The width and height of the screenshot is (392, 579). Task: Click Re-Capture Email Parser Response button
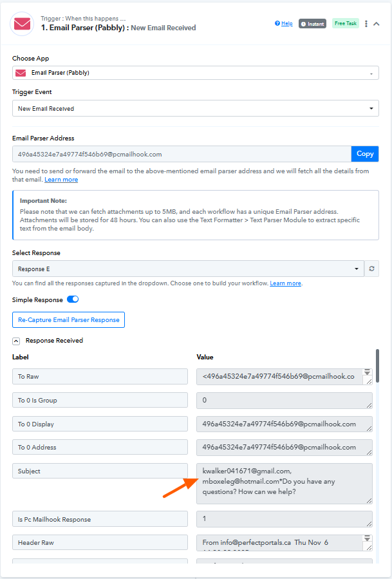[x=68, y=319]
